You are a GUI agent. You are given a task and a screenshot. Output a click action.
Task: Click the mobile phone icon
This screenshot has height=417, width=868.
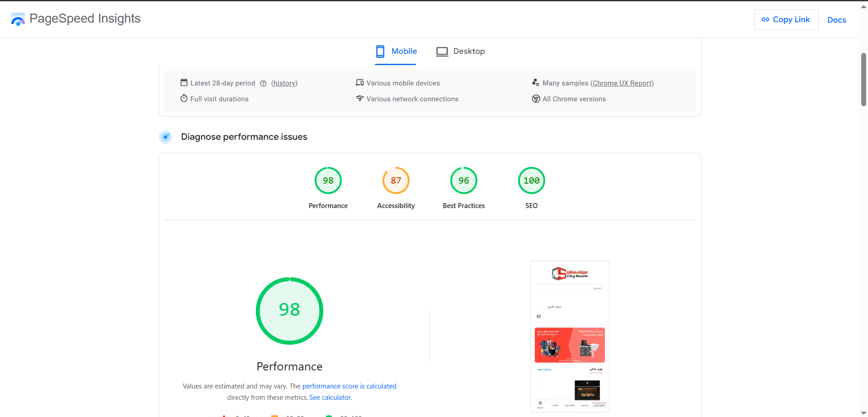(x=380, y=51)
